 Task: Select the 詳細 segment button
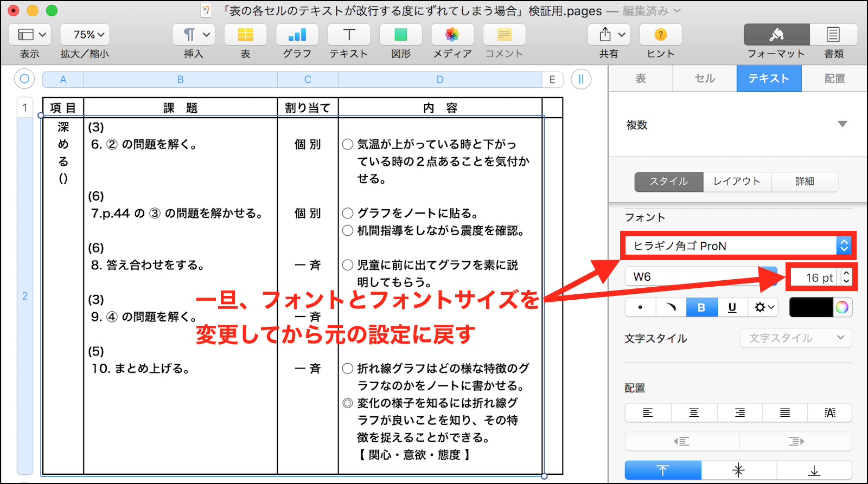[805, 182]
